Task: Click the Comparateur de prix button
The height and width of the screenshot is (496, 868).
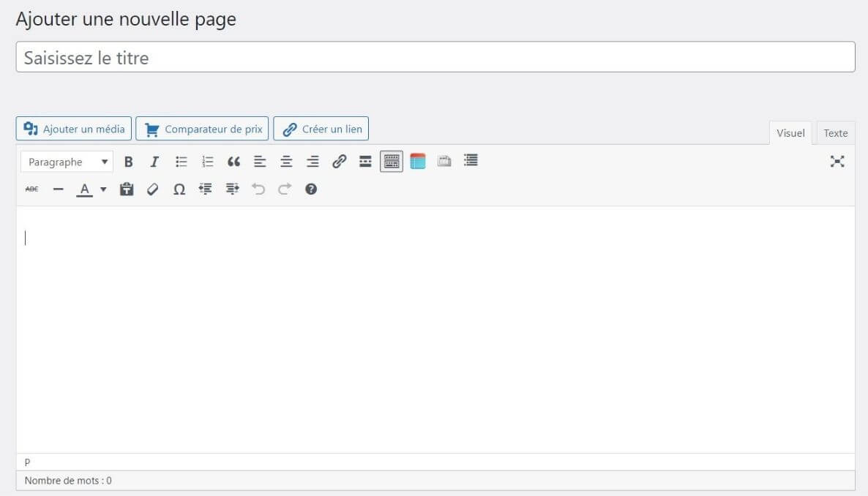Action: coord(202,129)
